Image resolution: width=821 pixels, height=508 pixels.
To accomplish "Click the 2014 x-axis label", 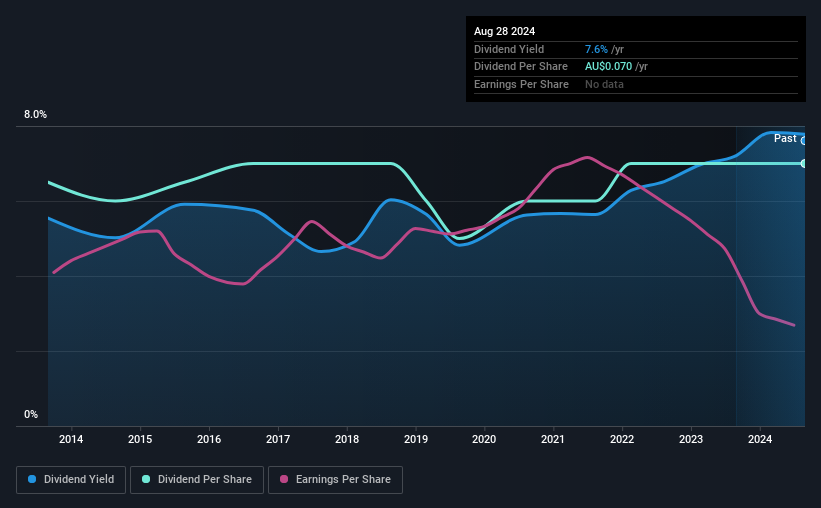I will (x=71, y=439).
